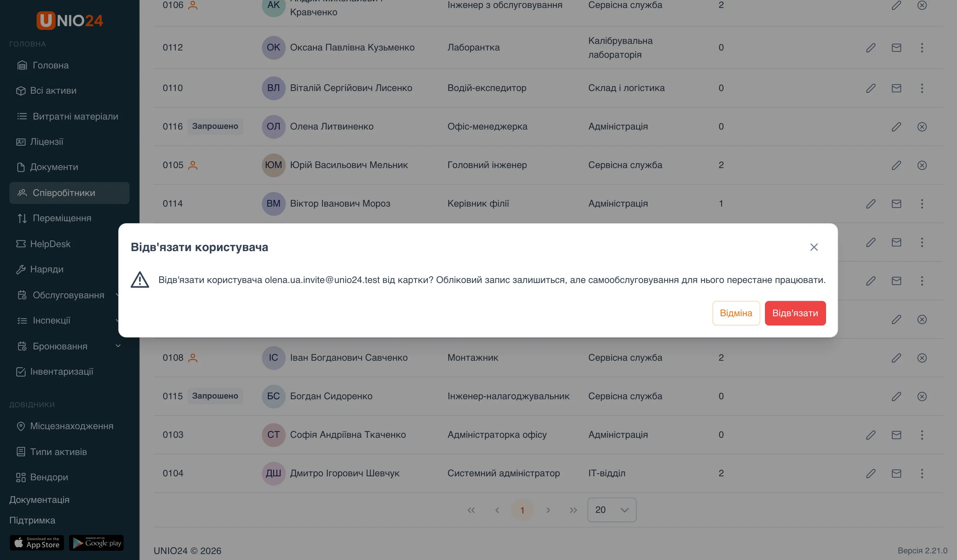
Task: Click UNIO24 logo
Action: click(69, 20)
